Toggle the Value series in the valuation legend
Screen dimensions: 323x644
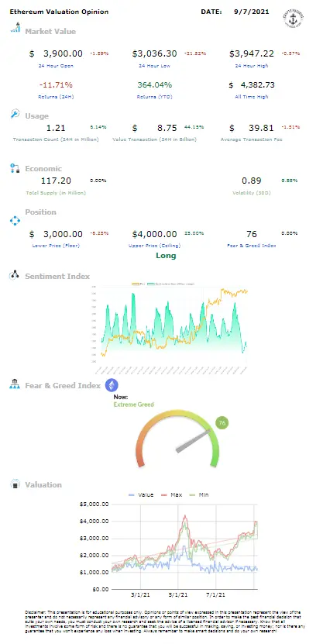click(x=141, y=494)
